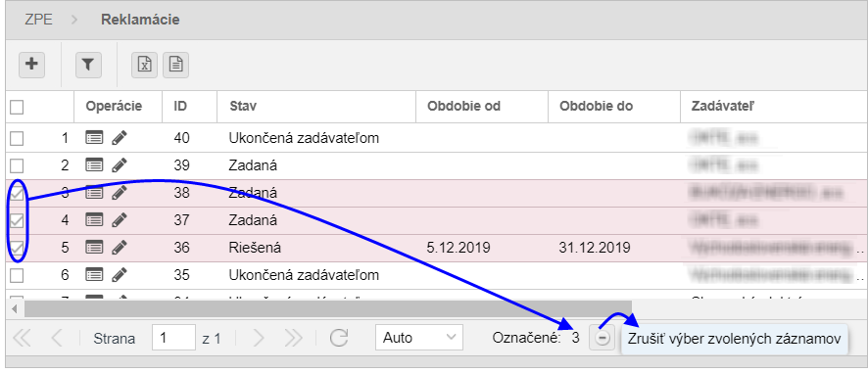Click the horizontal scrollbar thumb
Image resolution: width=868 pixels, height=373 pixels.
(x=328, y=308)
